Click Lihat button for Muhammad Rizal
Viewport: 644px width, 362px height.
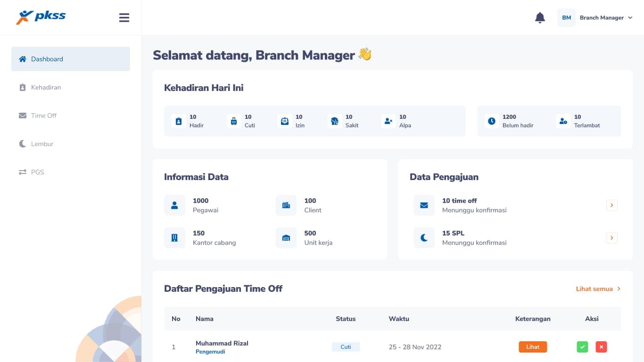pyautogui.click(x=533, y=347)
